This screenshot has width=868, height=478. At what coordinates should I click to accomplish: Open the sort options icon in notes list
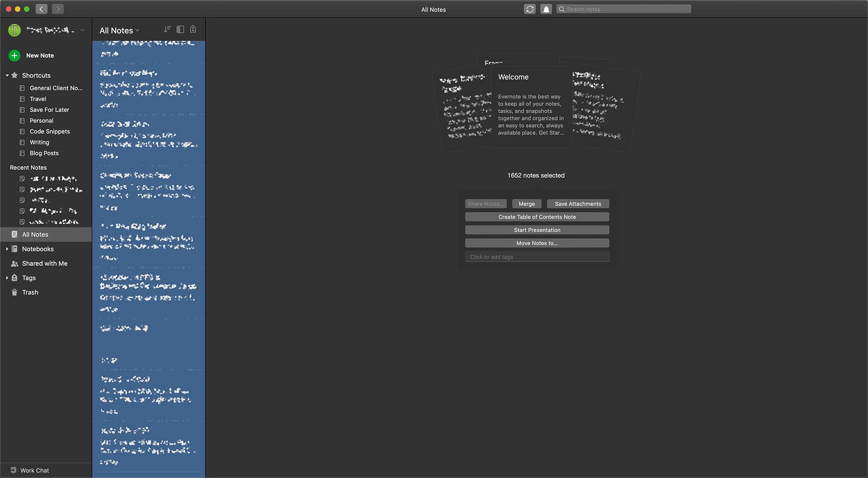click(x=167, y=29)
